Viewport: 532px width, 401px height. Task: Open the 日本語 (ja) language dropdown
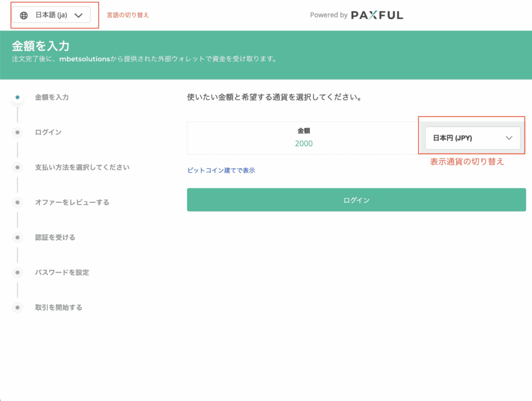51,15
